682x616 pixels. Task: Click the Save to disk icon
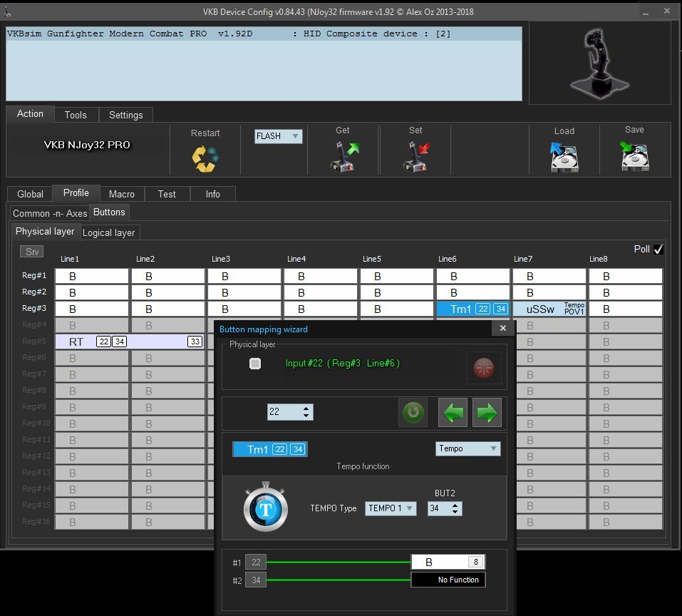point(634,155)
